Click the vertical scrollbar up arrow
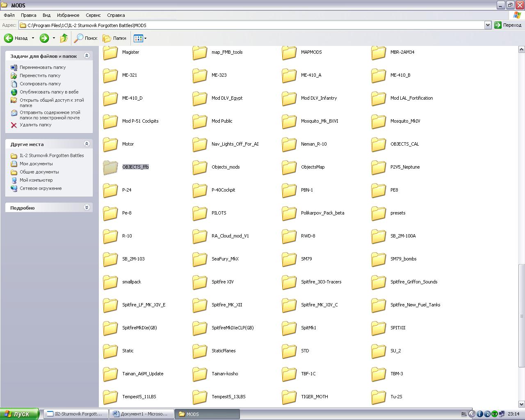Viewport: 525px width, 420px height. pyautogui.click(x=521, y=50)
